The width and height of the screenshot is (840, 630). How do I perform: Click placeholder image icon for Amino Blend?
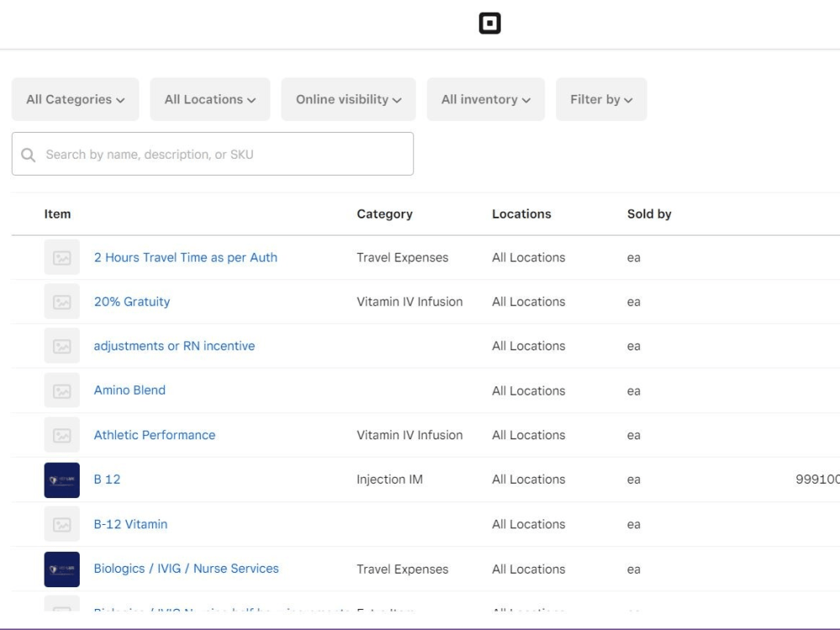pyautogui.click(x=62, y=391)
